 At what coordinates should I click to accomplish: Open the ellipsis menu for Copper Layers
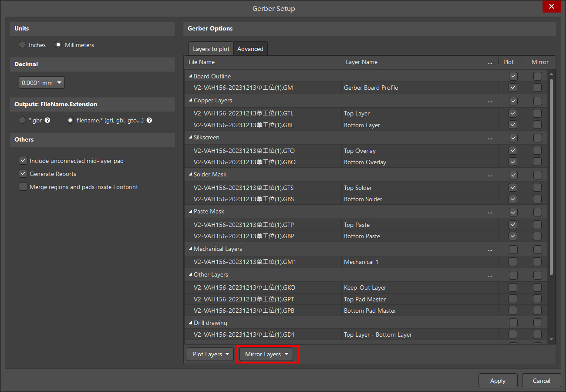490,101
